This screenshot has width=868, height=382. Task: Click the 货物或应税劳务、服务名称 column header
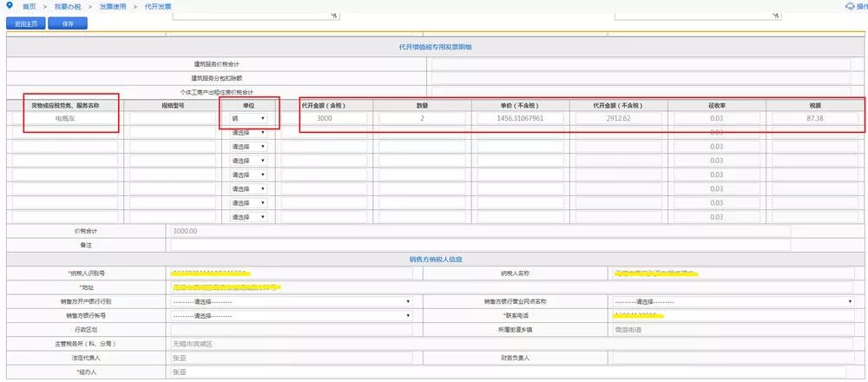pyautogui.click(x=65, y=105)
